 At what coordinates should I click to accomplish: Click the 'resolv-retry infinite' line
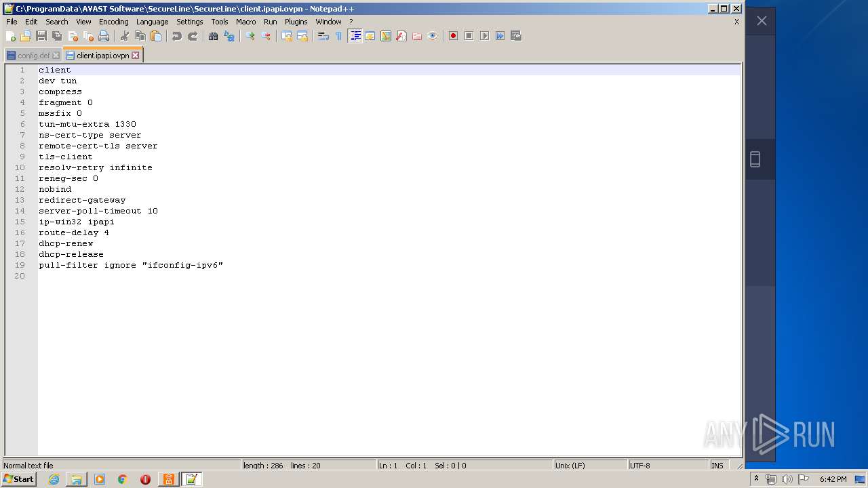tap(96, 167)
